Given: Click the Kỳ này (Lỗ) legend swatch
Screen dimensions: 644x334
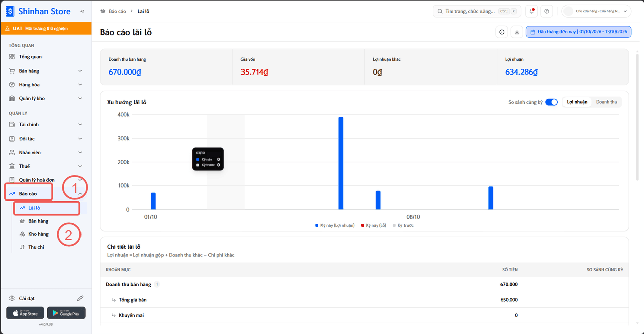Looking at the screenshot, I should (x=363, y=225).
